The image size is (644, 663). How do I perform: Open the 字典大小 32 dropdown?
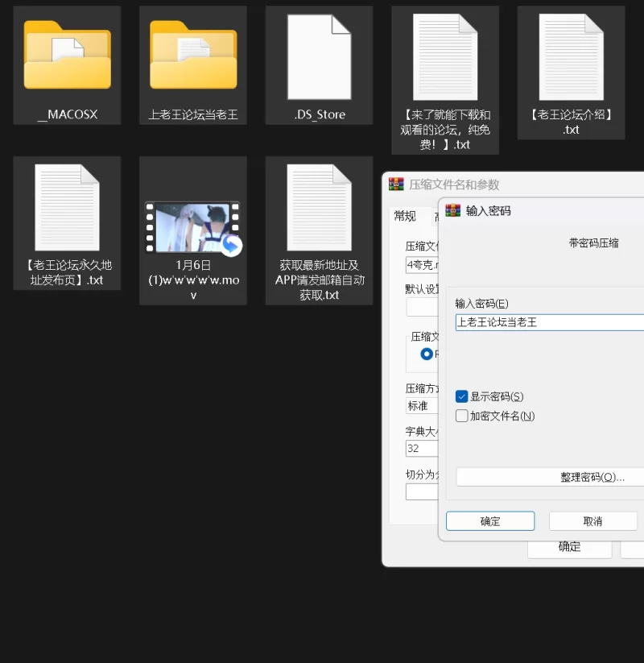[422, 448]
